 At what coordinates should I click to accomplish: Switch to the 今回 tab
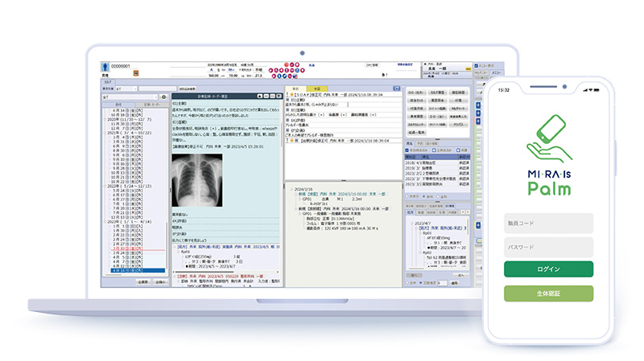click(x=317, y=88)
